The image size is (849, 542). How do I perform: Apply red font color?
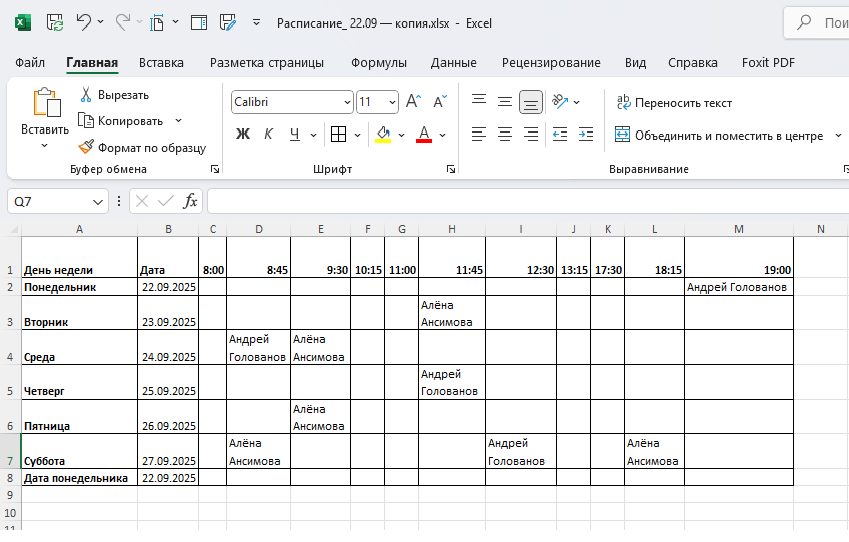[x=424, y=134]
